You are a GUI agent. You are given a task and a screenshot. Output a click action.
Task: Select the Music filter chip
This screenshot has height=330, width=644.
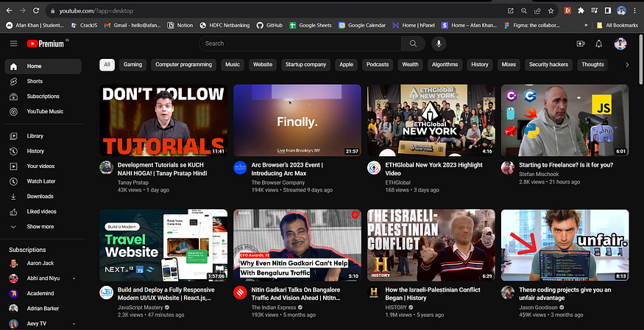click(233, 65)
